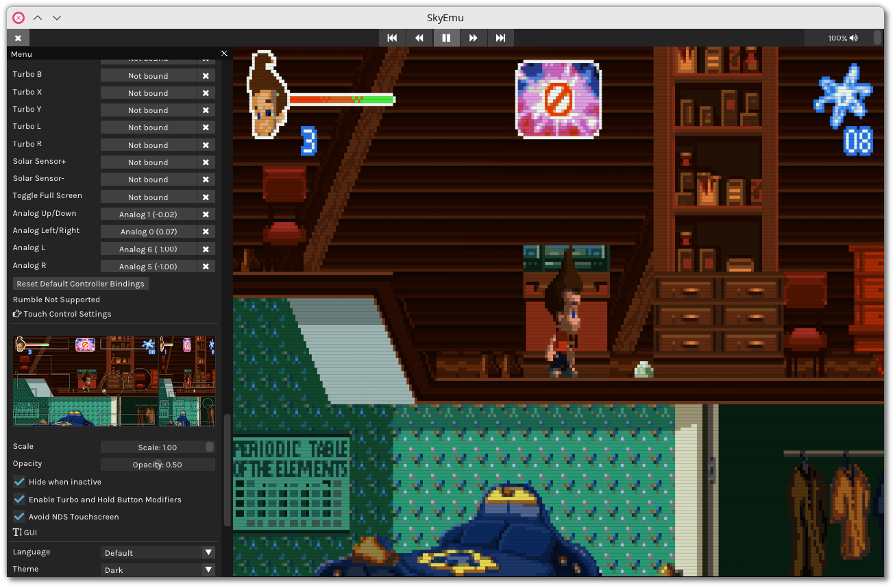Adjust the Opacity slider

(158, 465)
